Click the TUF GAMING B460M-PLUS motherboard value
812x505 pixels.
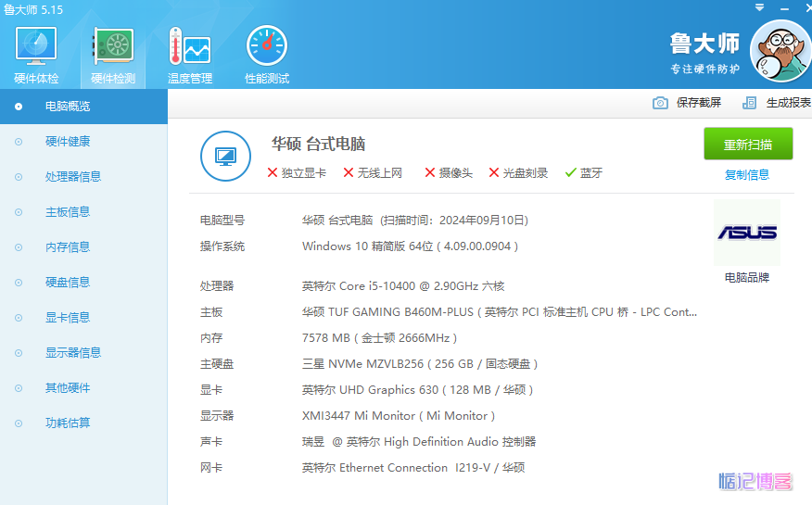500,312
